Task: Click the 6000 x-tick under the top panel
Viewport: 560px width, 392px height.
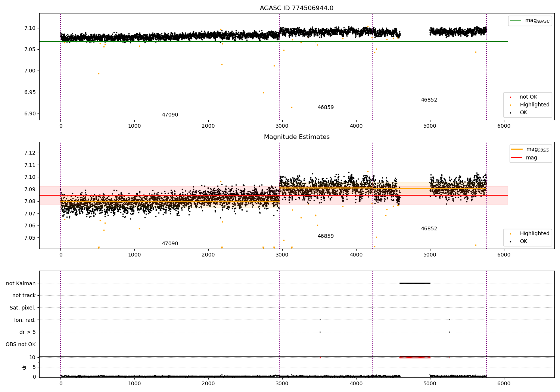Action: pyautogui.click(x=504, y=126)
